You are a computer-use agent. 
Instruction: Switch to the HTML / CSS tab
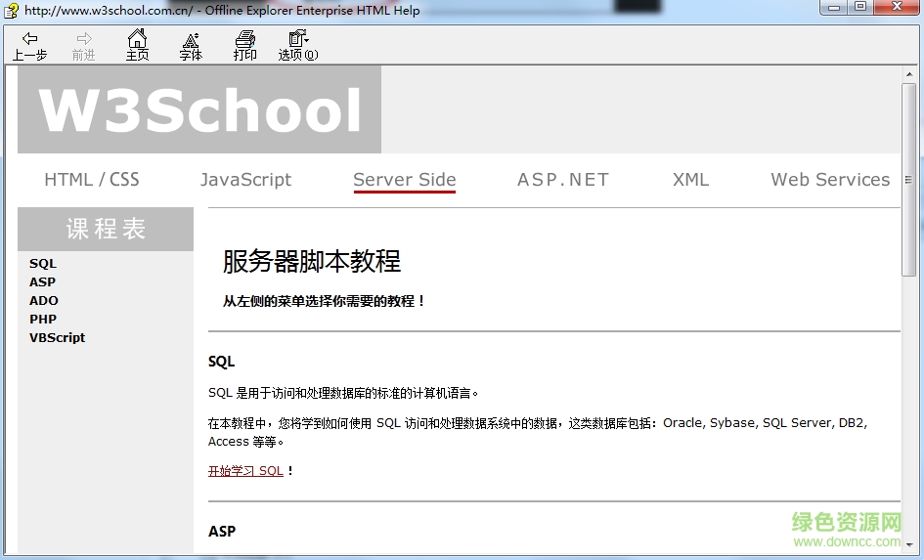pyautogui.click(x=92, y=180)
